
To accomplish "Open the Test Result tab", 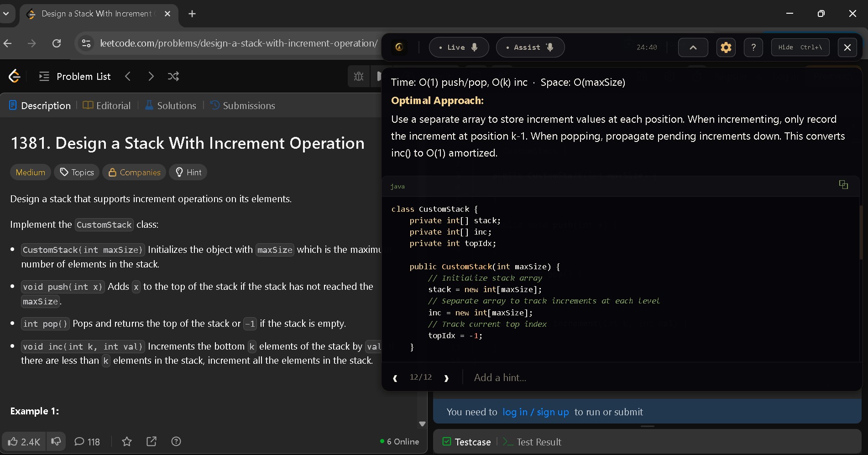I will (x=532, y=442).
